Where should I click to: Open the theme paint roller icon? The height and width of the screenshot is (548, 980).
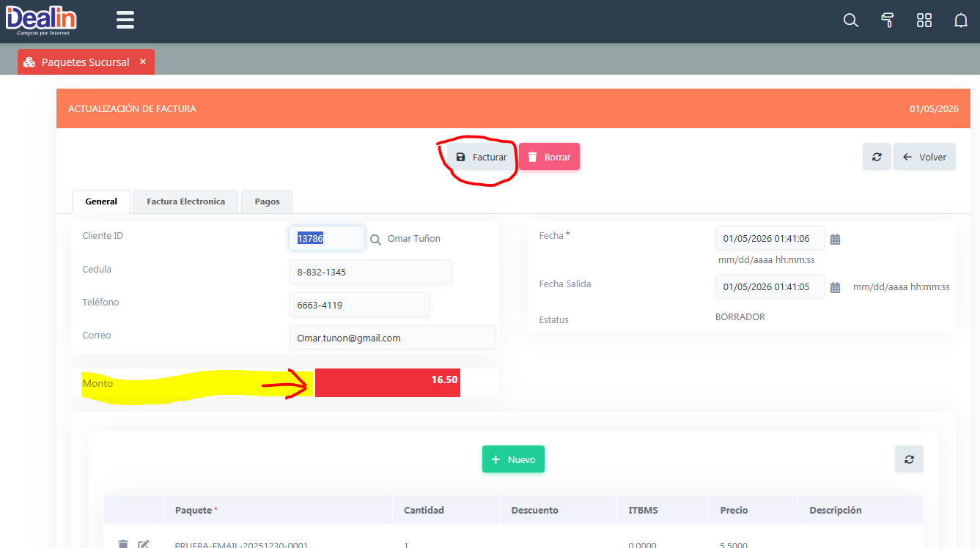pos(887,21)
